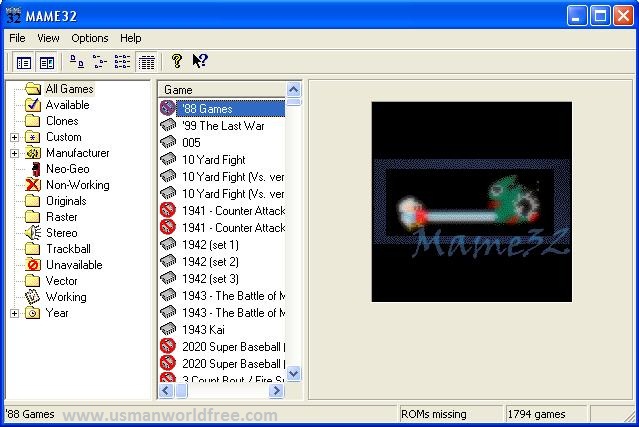
Task: Select the Custom folder
Action: coord(64,136)
